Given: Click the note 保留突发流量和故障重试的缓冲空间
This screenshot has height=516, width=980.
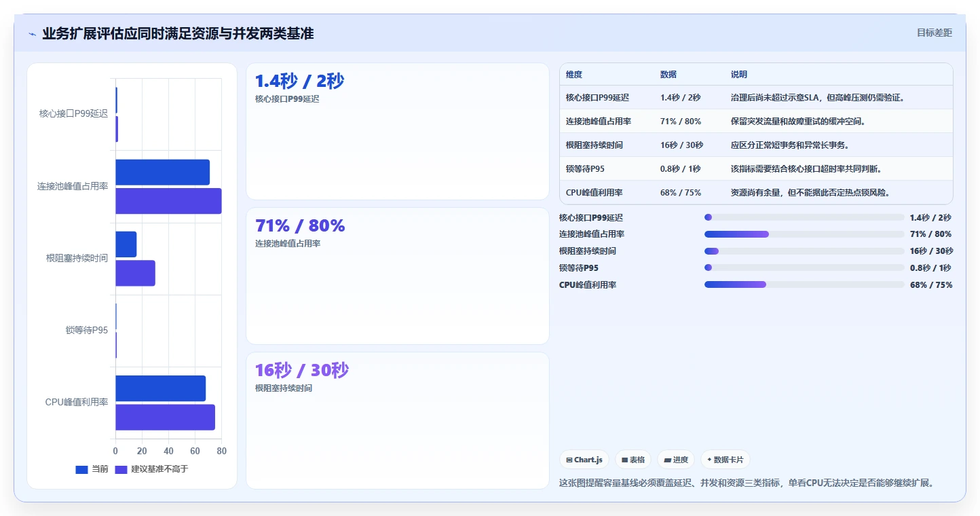Looking at the screenshot, I should [799, 122].
